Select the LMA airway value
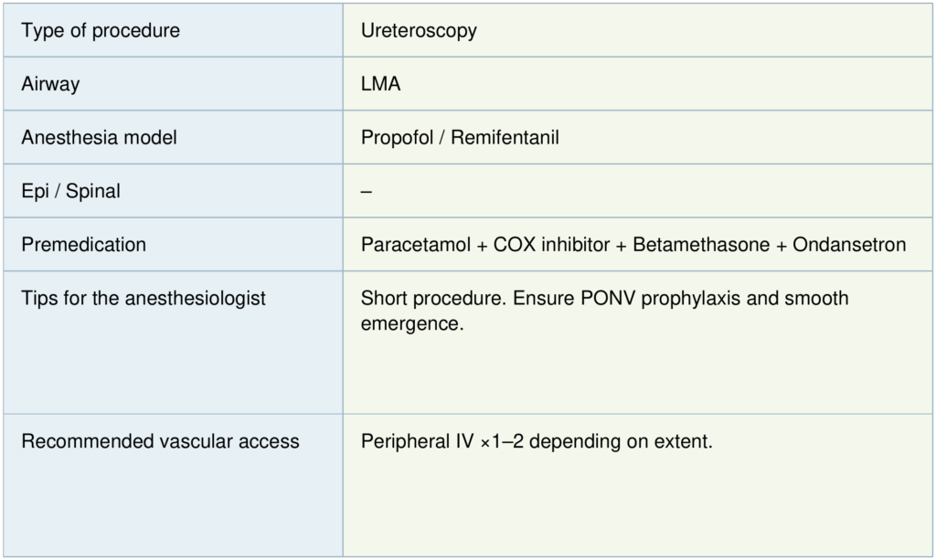Screen dimensions: 936x560 point(381,84)
